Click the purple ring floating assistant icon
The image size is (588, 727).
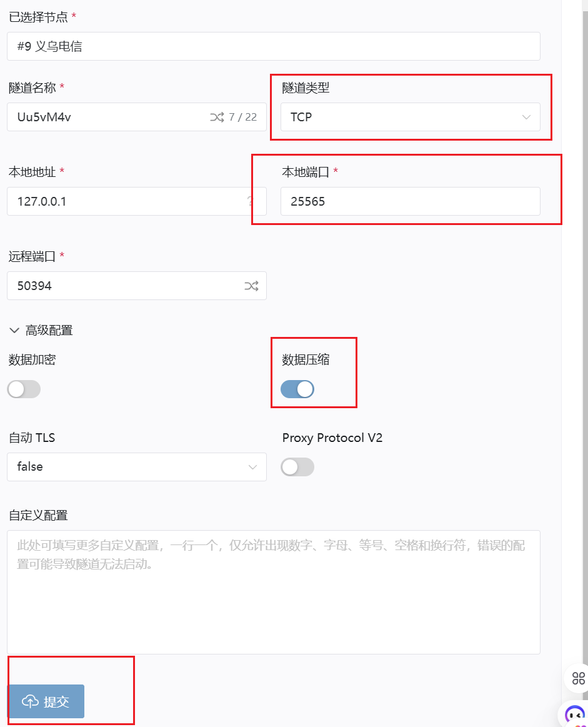tap(575, 714)
